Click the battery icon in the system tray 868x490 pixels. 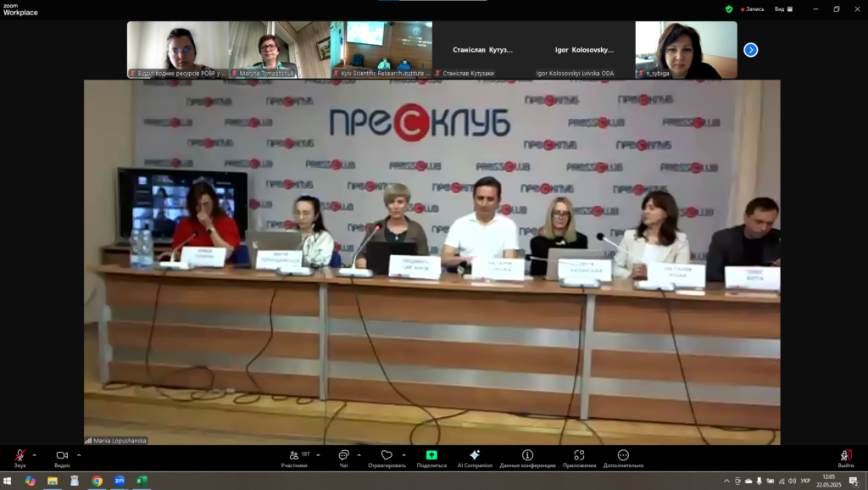click(x=770, y=482)
